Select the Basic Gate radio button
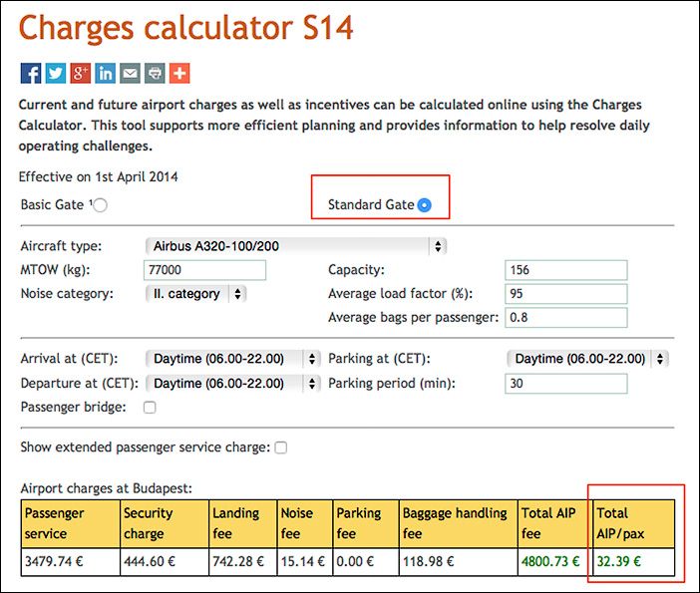 pos(100,205)
